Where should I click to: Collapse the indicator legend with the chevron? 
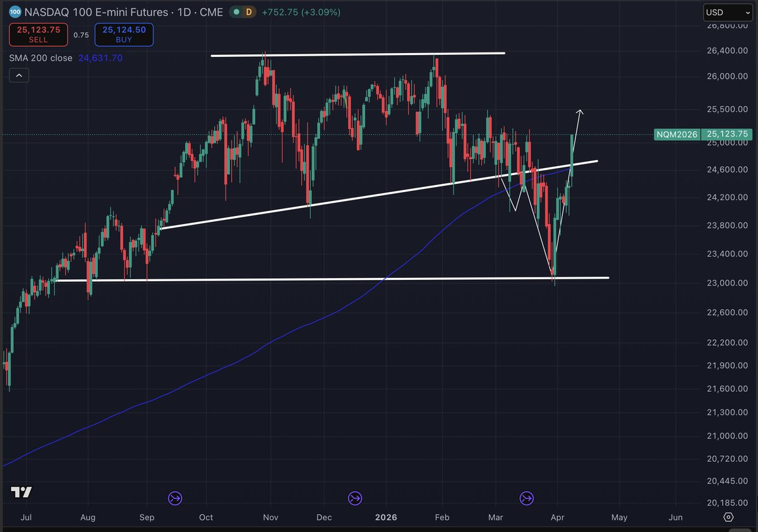pos(19,76)
